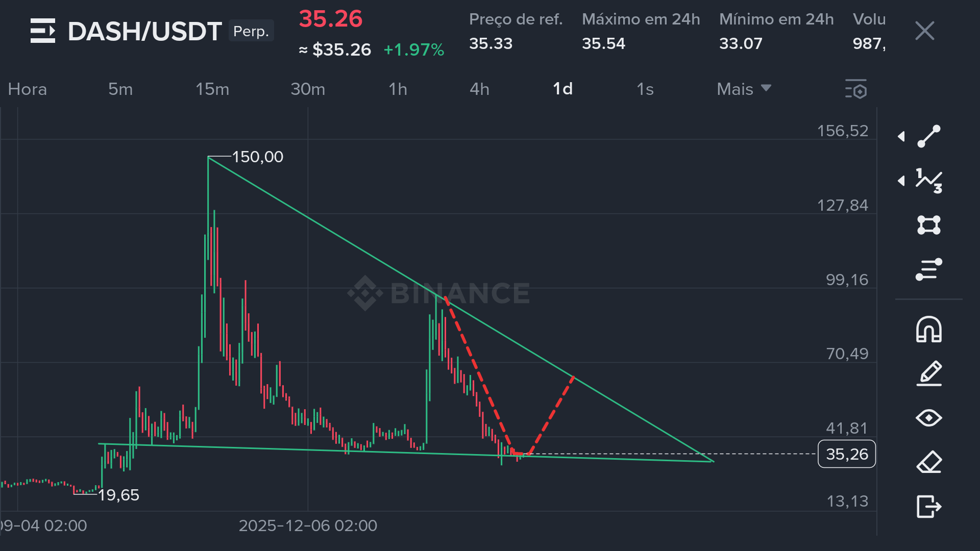Image resolution: width=980 pixels, height=551 pixels.
Task: Select the eraser tool
Action: [929, 462]
